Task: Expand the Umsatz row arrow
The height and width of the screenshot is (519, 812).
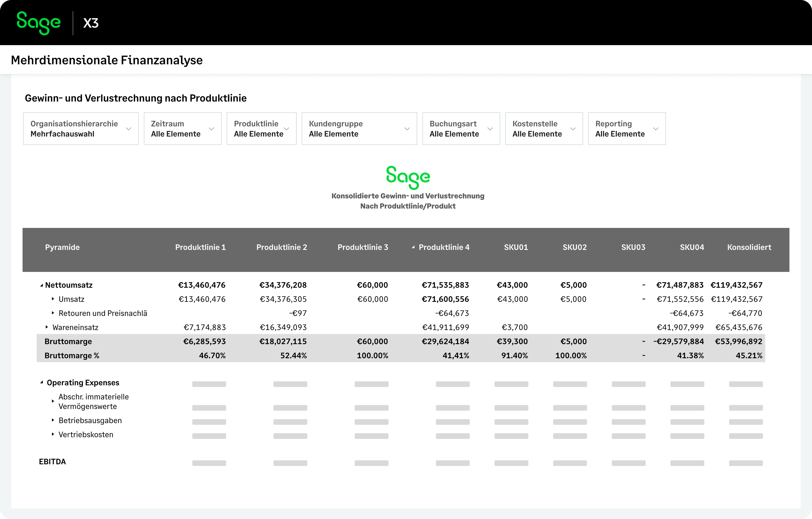Action: [x=53, y=299]
